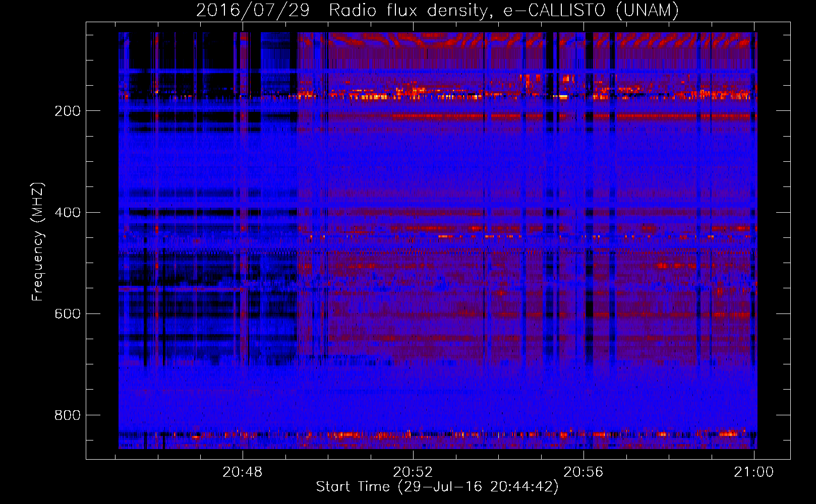Click the 400 frequency tick label
The width and height of the screenshot is (816, 504).
[x=68, y=212]
